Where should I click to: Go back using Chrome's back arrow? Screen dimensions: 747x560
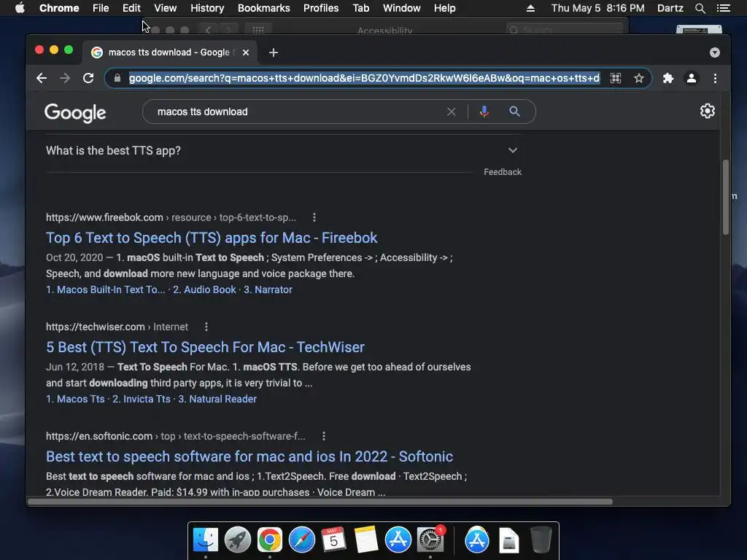(42, 78)
